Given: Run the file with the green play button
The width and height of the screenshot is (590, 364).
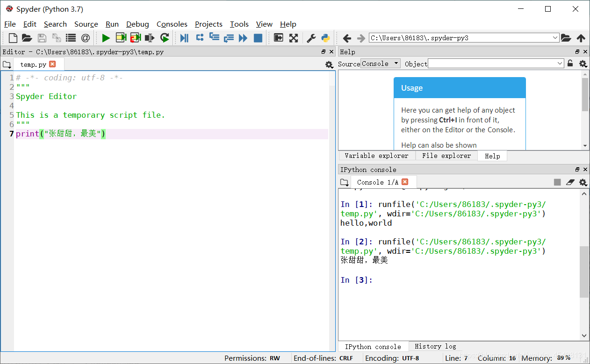Looking at the screenshot, I should point(106,38).
